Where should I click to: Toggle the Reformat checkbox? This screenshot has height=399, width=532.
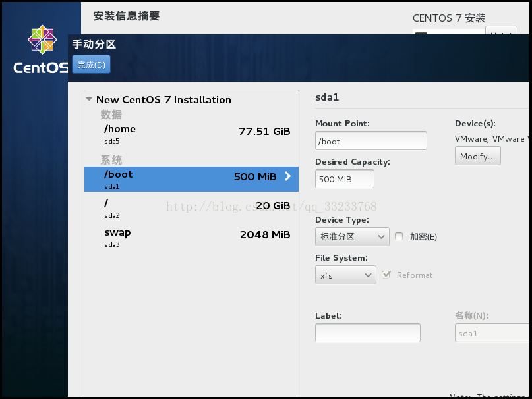386,275
